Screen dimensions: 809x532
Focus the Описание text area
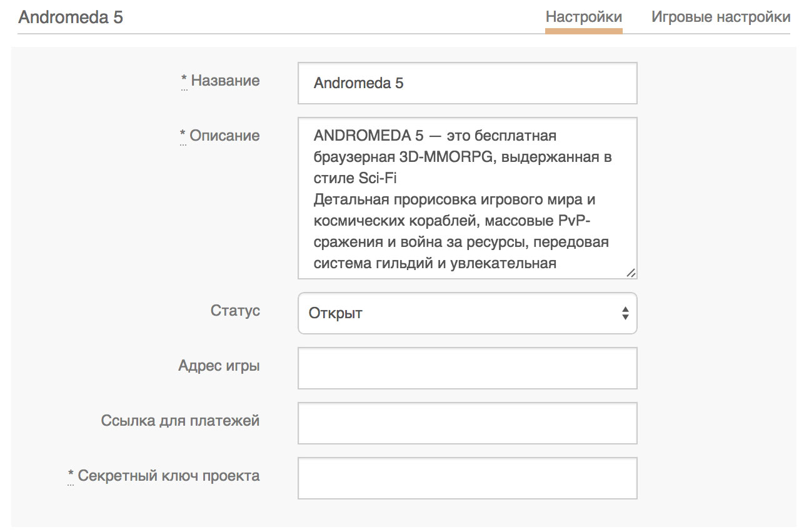click(467, 198)
